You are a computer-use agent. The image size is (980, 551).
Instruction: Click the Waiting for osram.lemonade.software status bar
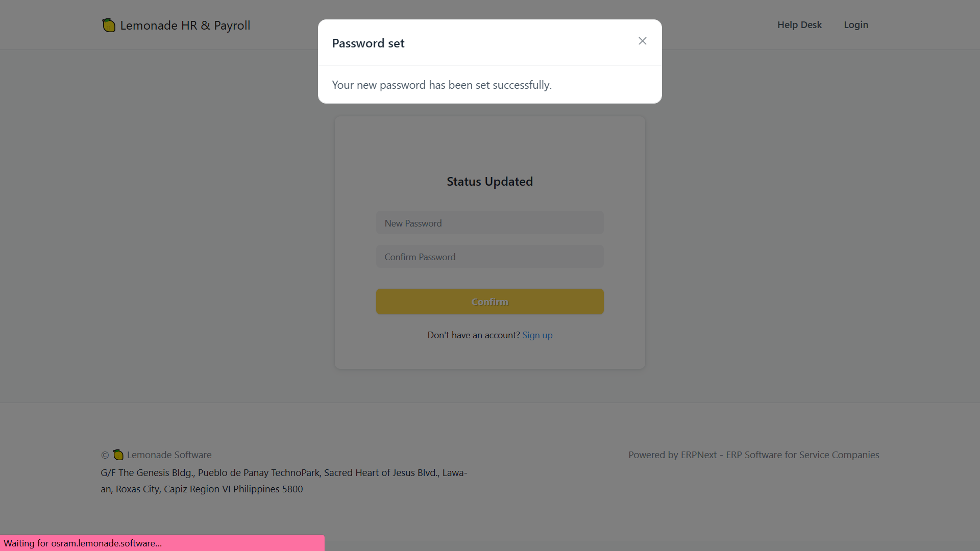(x=162, y=543)
